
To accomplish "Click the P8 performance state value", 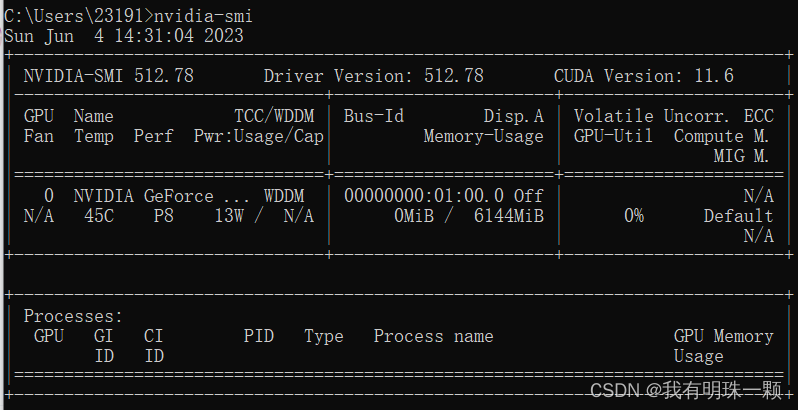I will click(x=164, y=216).
